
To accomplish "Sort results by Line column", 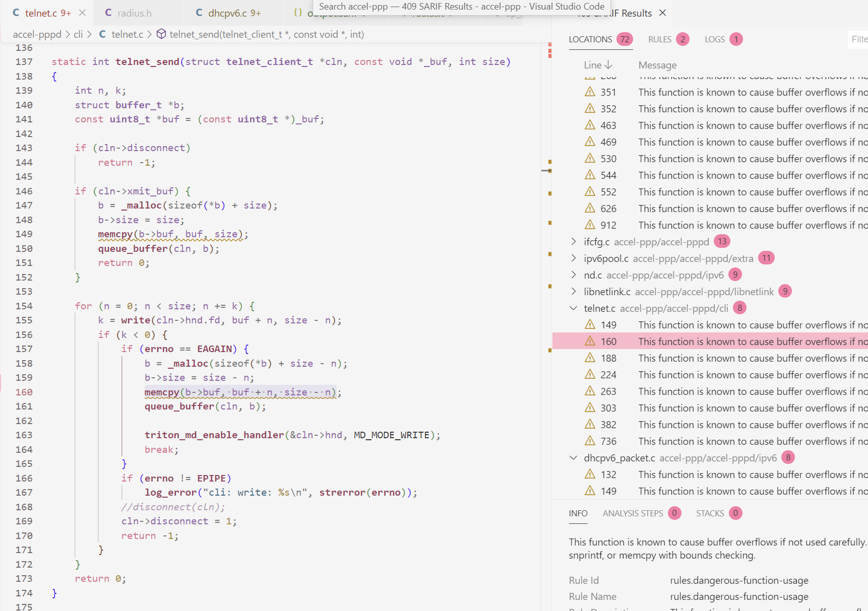I will [598, 65].
